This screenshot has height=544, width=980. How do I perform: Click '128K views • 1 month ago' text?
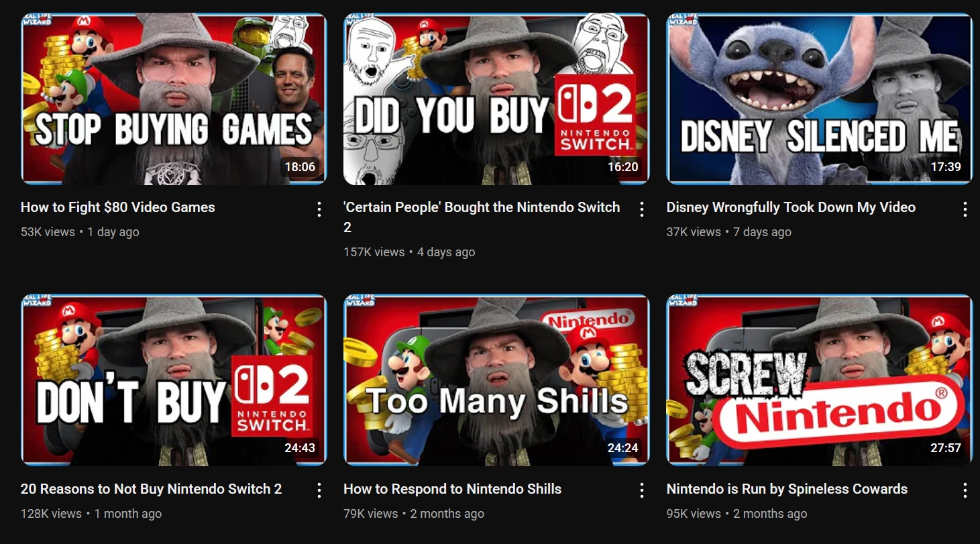[91, 514]
